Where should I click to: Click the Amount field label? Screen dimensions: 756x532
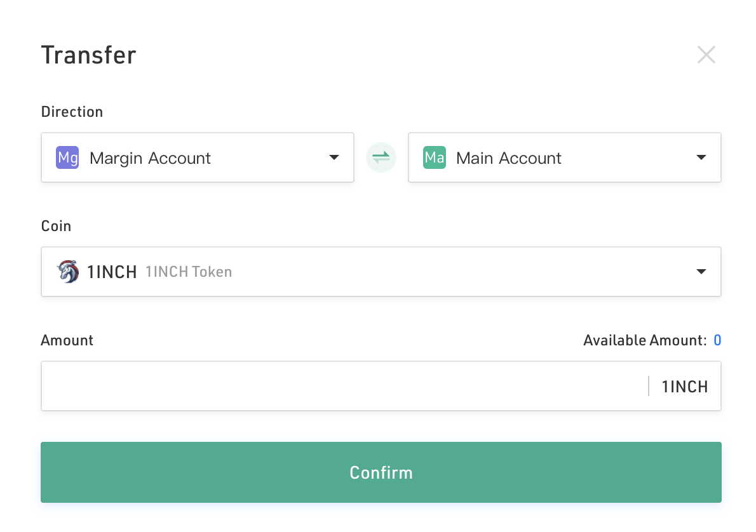(x=67, y=340)
